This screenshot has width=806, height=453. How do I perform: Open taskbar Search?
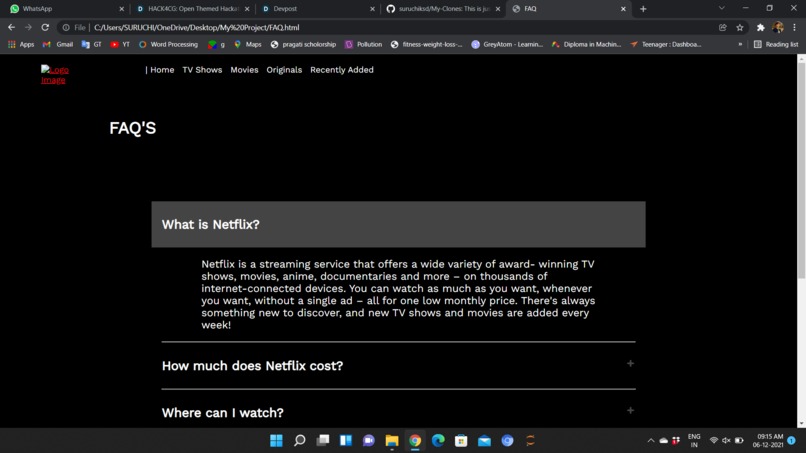[x=299, y=441]
